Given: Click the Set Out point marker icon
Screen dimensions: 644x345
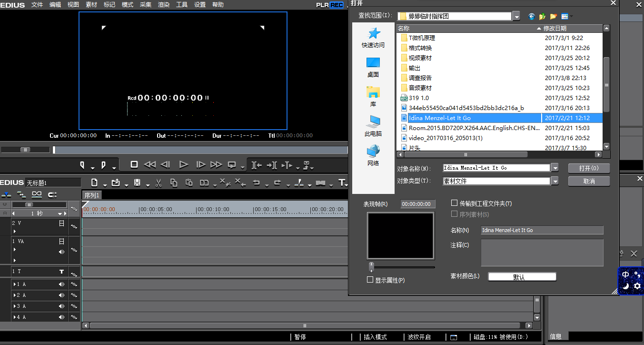Looking at the screenshot, I should pos(103,165).
